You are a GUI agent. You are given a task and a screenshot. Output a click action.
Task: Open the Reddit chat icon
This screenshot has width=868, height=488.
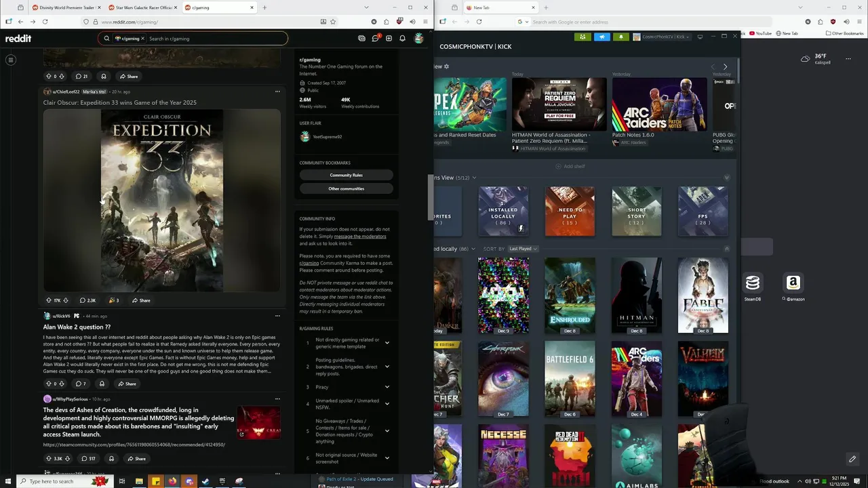(375, 39)
